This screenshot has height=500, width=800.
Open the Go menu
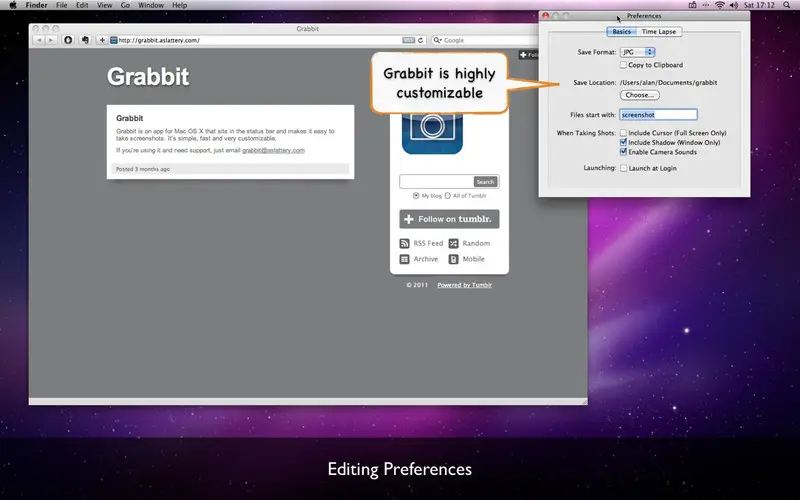point(126,5)
